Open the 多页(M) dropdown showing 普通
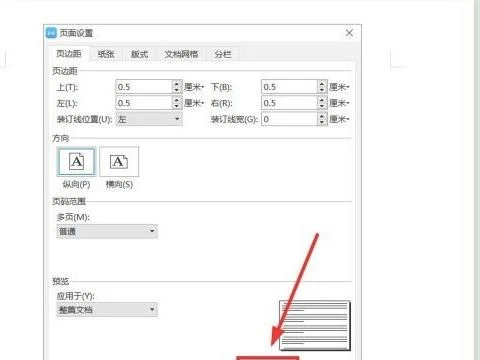The width and height of the screenshot is (480, 360). coord(107,231)
